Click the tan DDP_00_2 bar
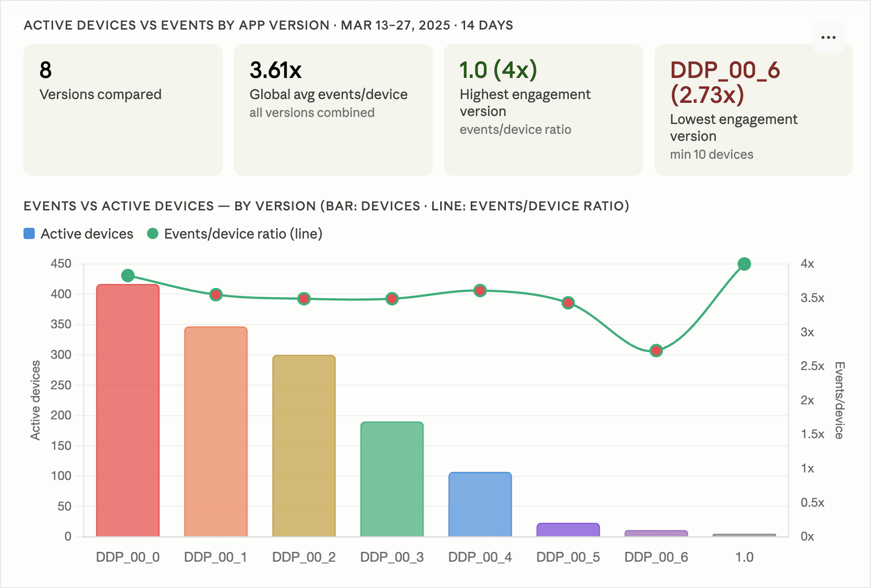The image size is (871, 588). click(304, 446)
